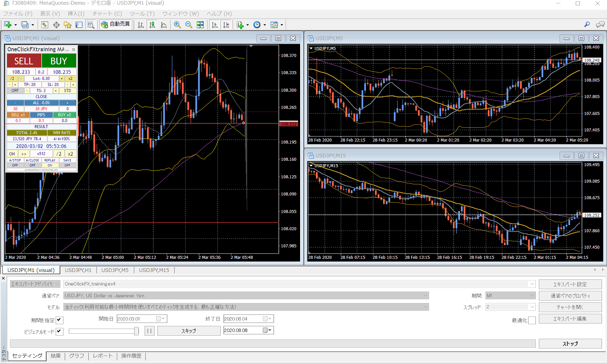Open エキスパート設定 button

[x=570, y=284]
